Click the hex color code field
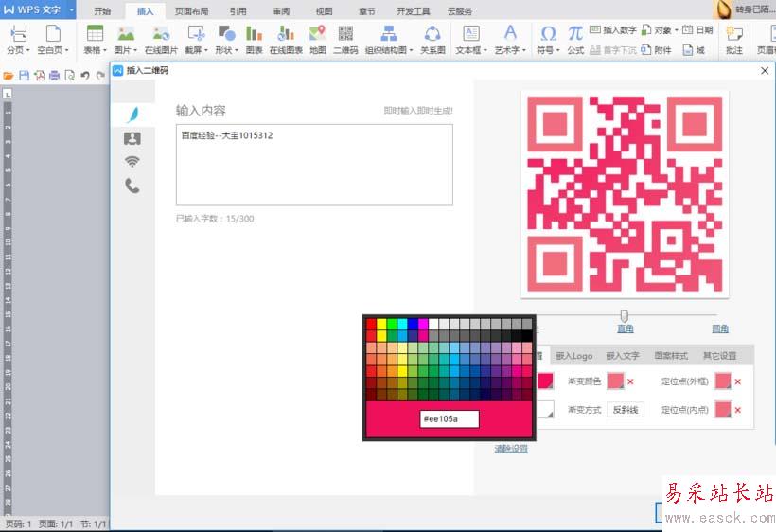Screen dimensions: 776x532 [x=450, y=418]
